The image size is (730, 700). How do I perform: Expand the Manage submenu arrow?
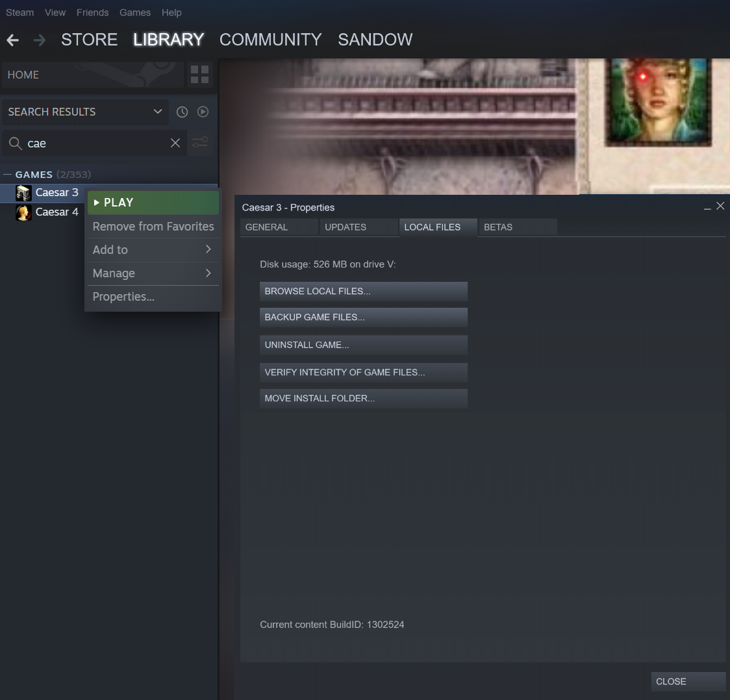pos(208,273)
